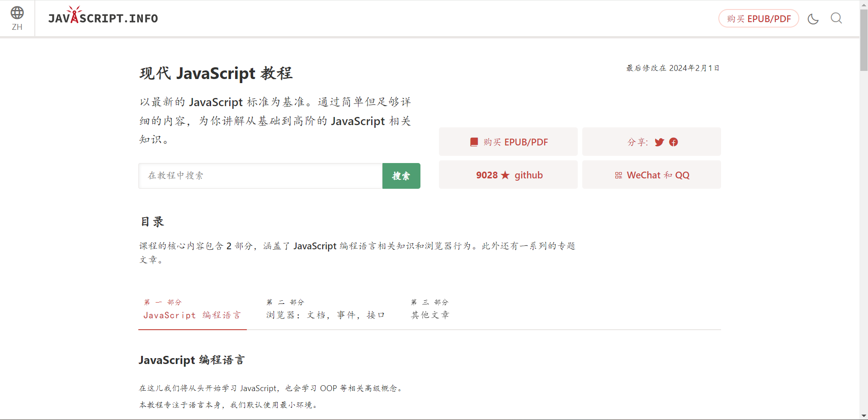Open the WeChat 和 QQ link
The image size is (868, 420).
tap(651, 175)
